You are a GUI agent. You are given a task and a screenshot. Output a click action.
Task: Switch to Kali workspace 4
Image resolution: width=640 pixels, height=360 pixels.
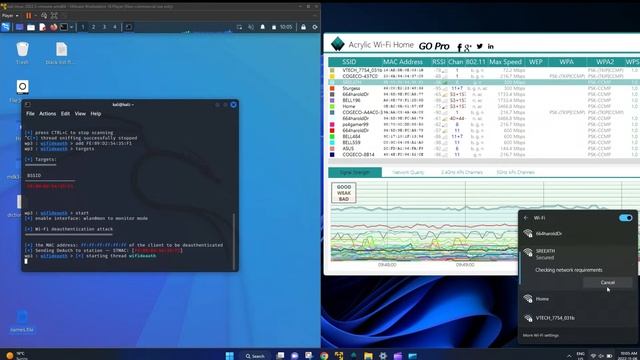point(115,27)
